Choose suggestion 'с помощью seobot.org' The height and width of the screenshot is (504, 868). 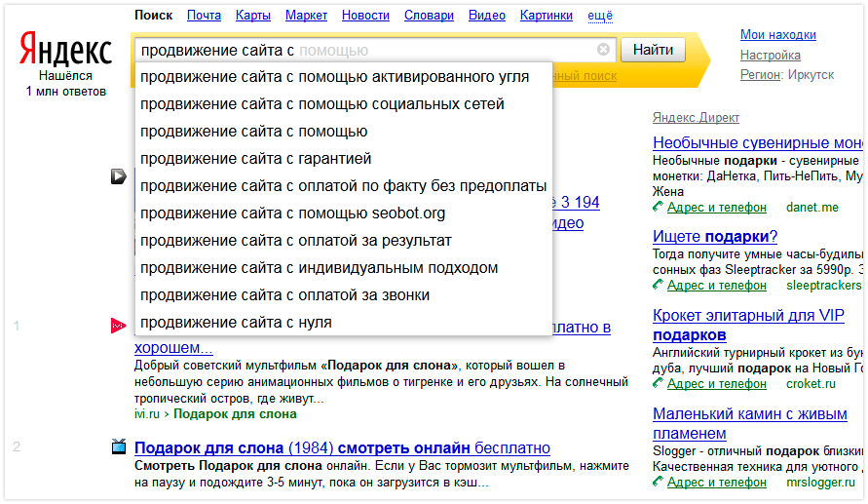click(x=343, y=213)
